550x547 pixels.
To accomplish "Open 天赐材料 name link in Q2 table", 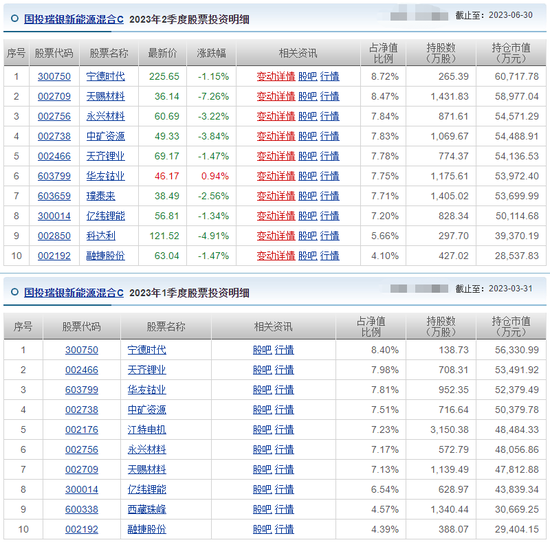I will click(x=106, y=96).
